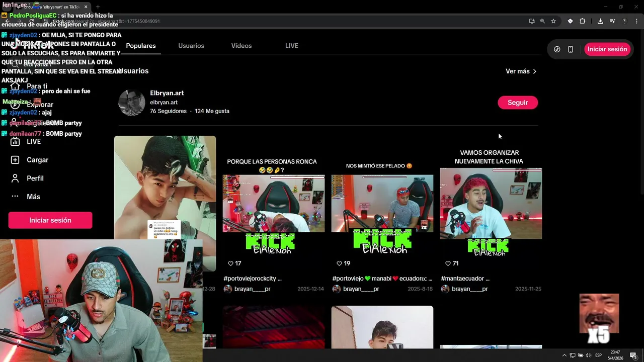Show hidden system tray icons chevron
The height and width of the screenshot is (362, 644).
(x=564, y=355)
